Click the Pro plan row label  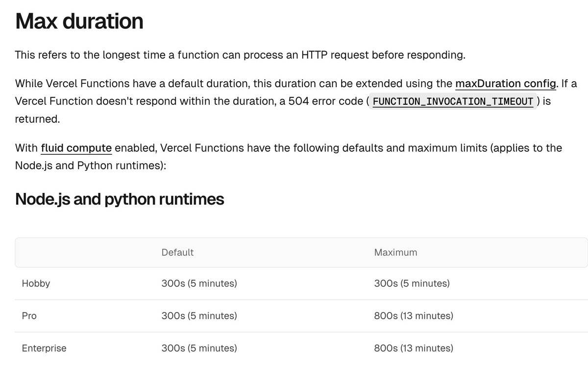29,316
